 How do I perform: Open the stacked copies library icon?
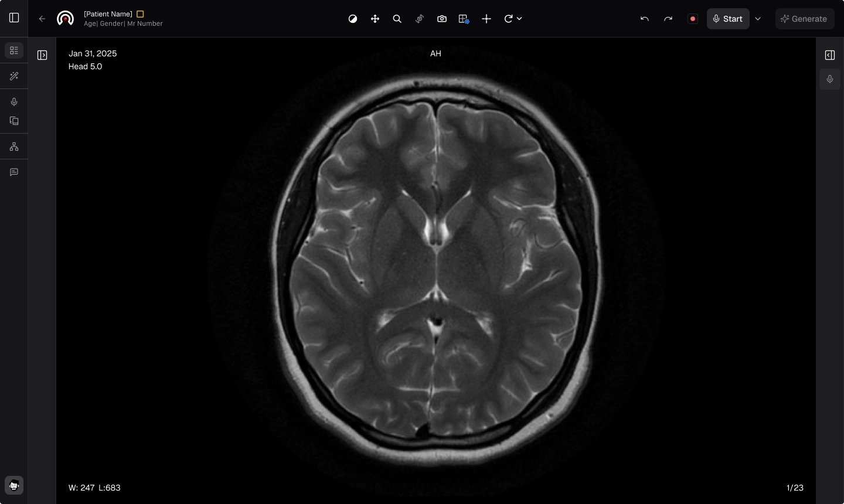point(14,121)
